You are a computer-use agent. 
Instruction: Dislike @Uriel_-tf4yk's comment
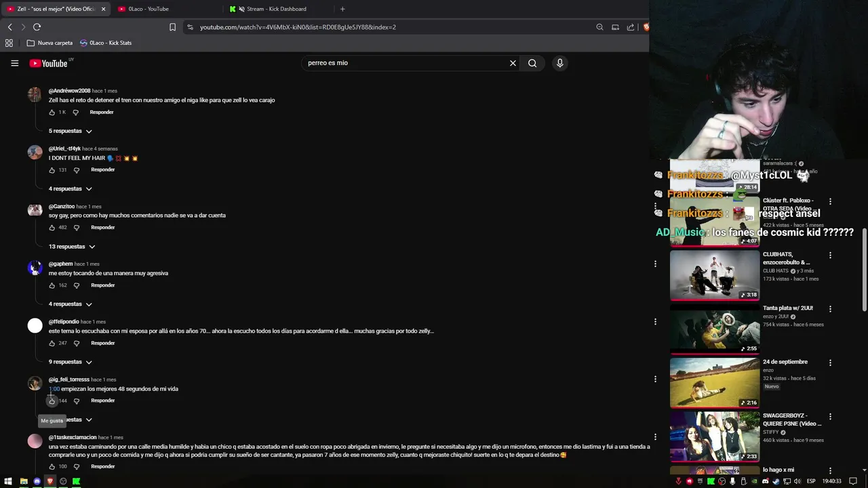point(76,170)
